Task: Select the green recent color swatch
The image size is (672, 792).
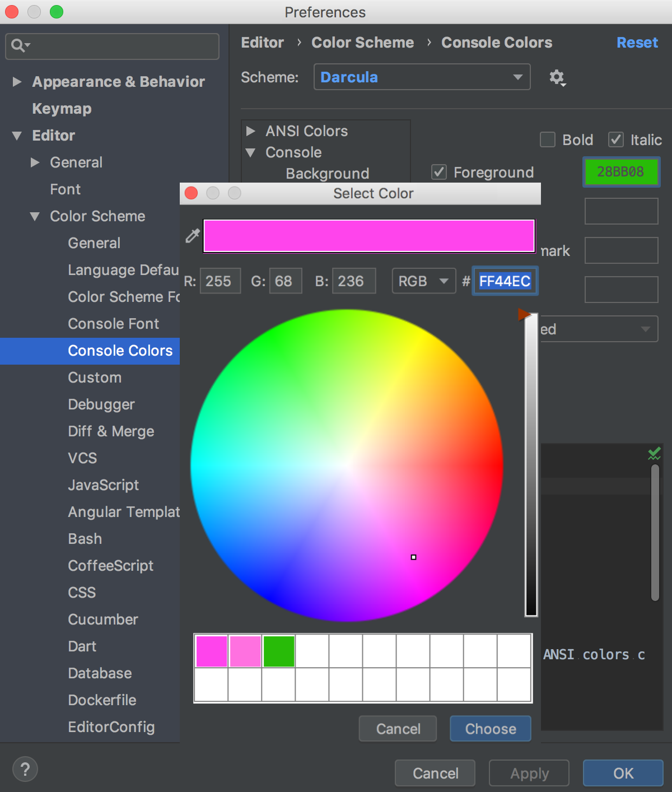Action: pos(279,651)
